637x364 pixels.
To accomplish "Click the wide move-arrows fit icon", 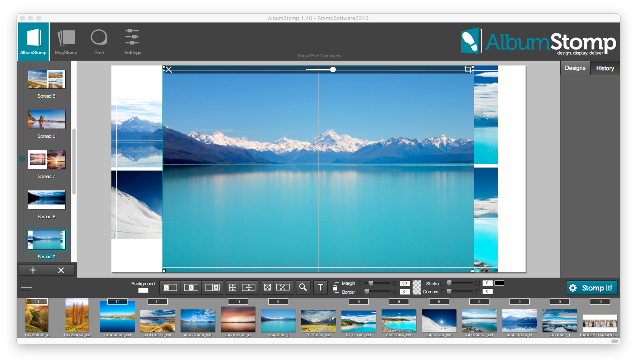I will [x=249, y=287].
